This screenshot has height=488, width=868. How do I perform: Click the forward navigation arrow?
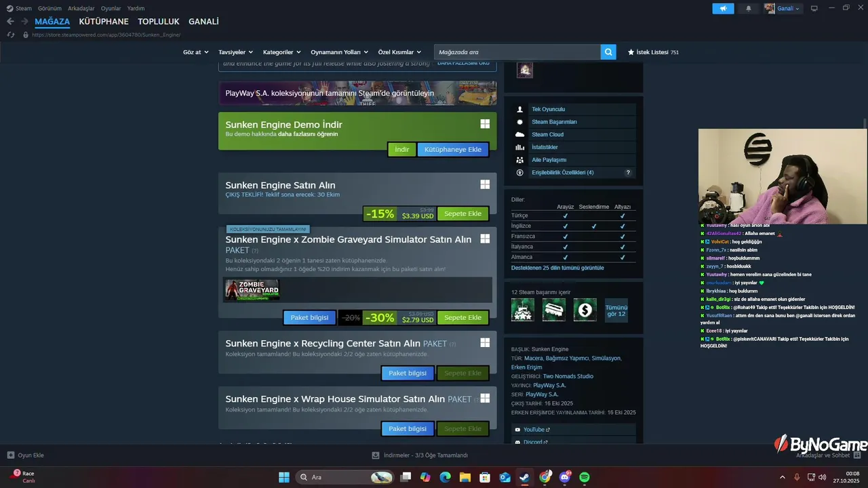[24, 22]
